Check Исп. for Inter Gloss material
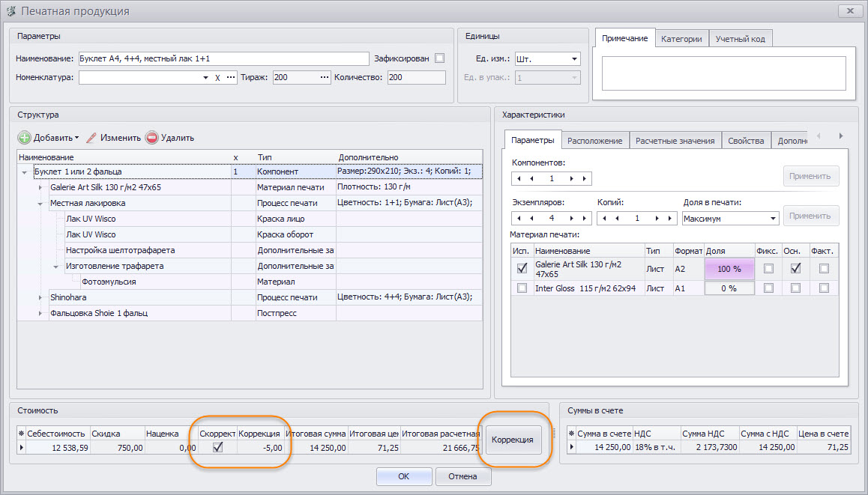868x495 pixels. tap(522, 288)
